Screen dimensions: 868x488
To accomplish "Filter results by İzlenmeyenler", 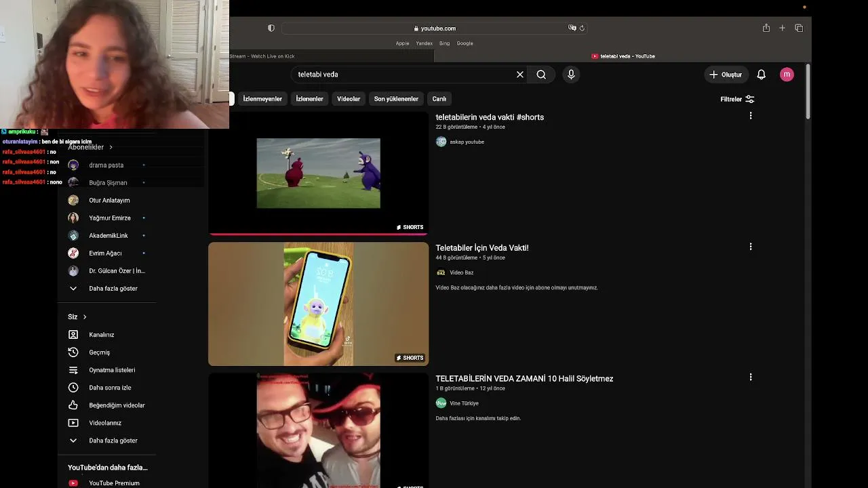I will point(262,99).
